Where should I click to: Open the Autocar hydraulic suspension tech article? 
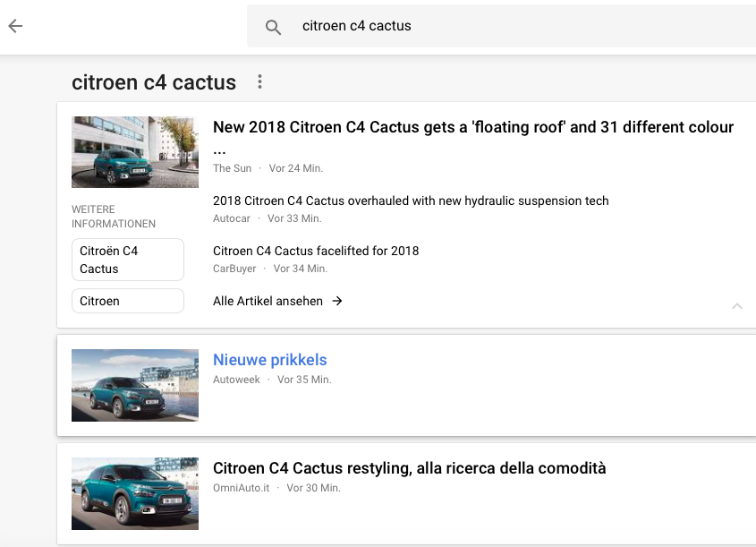tap(411, 201)
